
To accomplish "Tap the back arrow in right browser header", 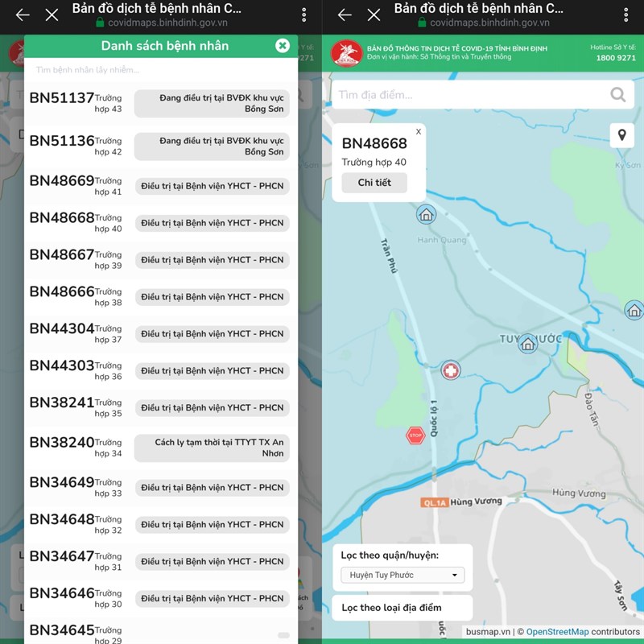I will 345,15.
